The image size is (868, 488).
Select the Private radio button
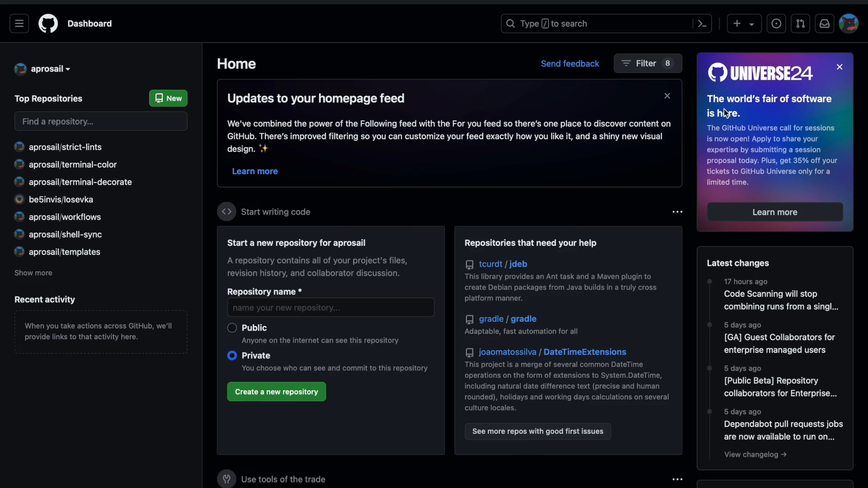(231, 356)
